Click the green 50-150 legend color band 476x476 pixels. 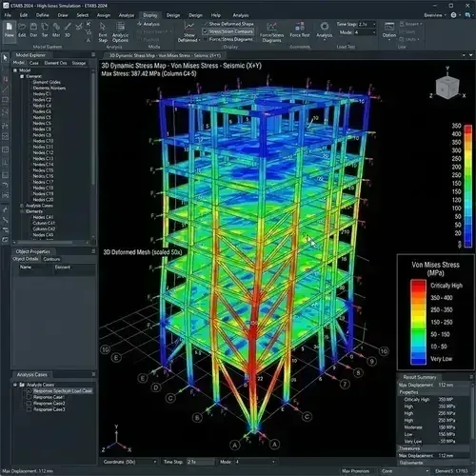tap(418, 334)
